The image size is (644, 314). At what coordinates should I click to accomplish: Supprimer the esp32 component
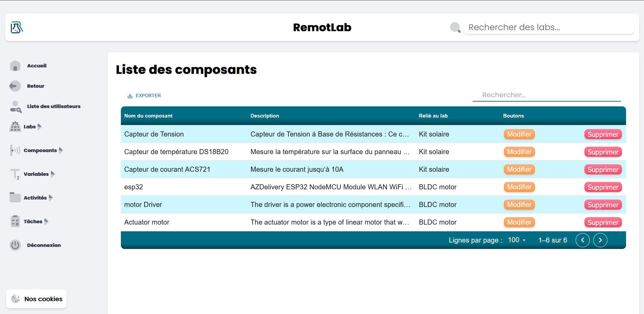603,187
